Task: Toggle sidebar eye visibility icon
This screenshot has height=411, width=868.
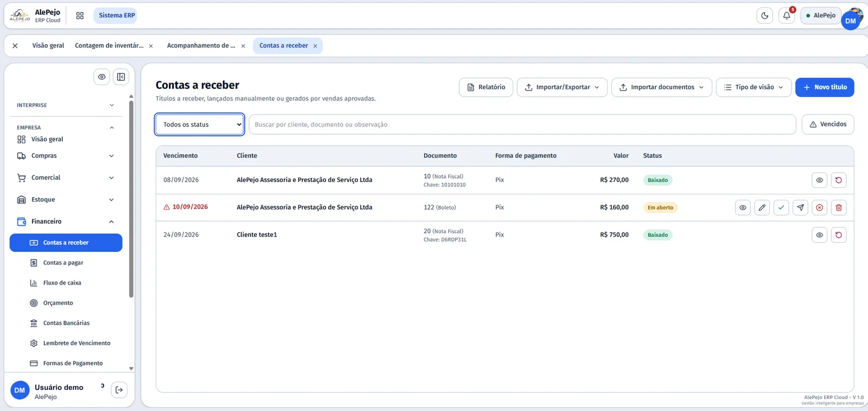Action: tap(101, 77)
